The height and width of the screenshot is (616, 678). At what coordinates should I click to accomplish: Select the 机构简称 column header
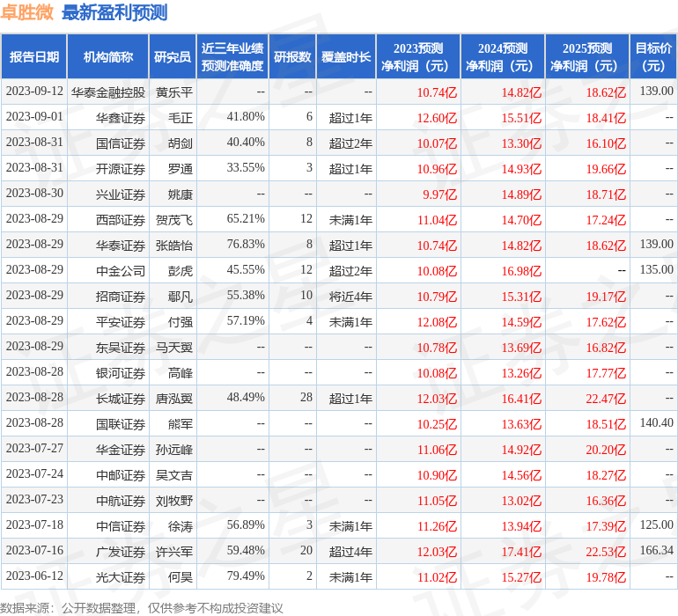tap(108, 56)
